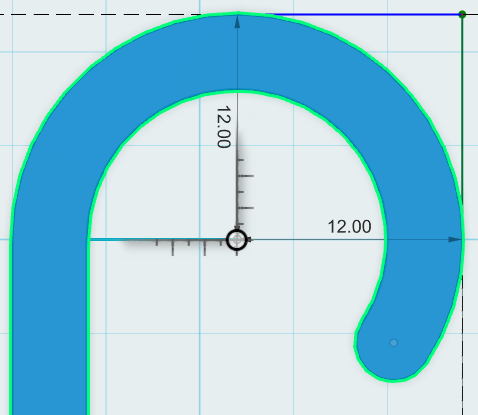Select the vertical 12.00 dimension label
The width and height of the screenshot is (478, 415).
click(x=224, y=127)
